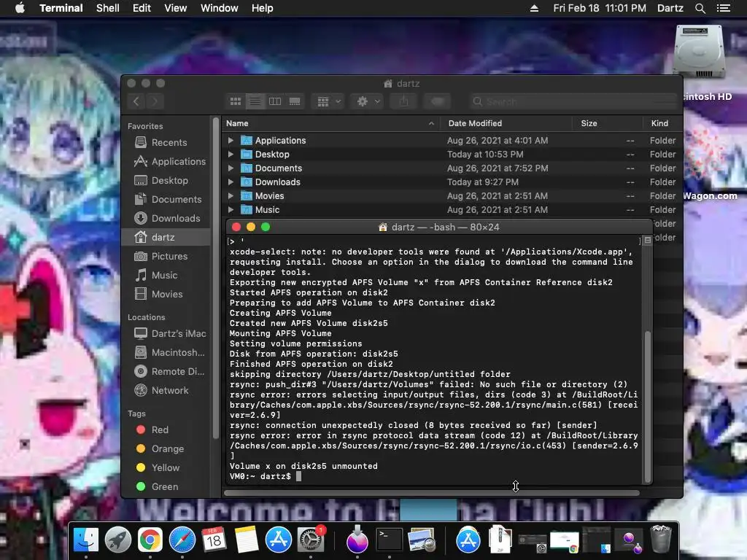Click the menu bar clock
The width and height of the screenshot is (747, 560).
pos(600,8)
